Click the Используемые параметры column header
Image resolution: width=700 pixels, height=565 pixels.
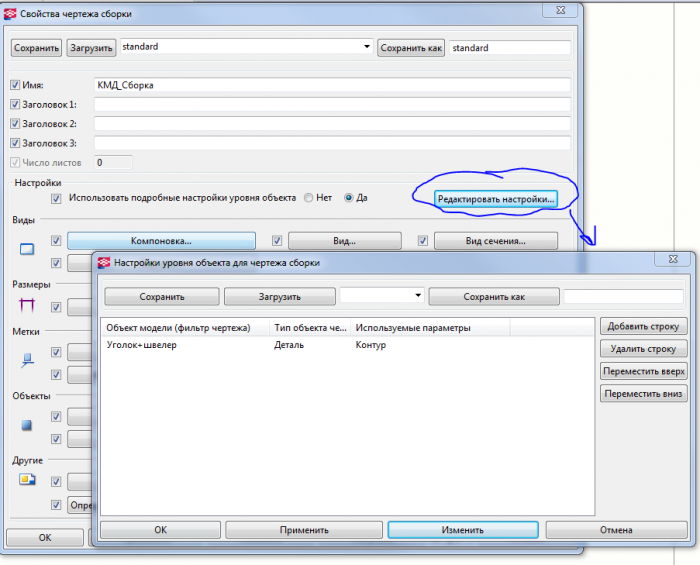click(430, 328)
